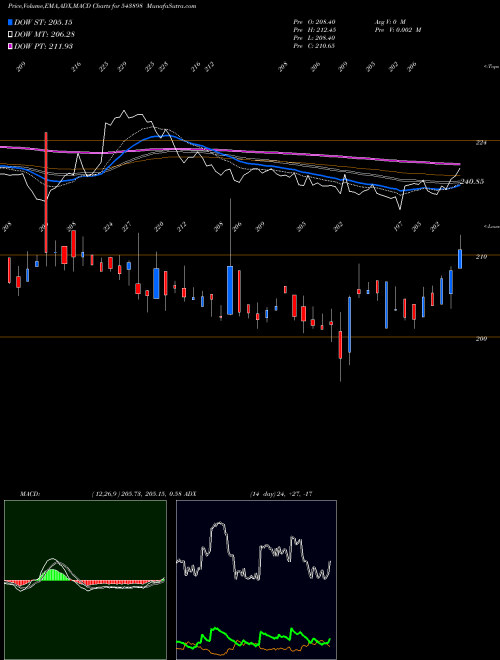Click the large blue candle with long upper wick
This screenshot has width=500, height=660.
click(230, 290)
